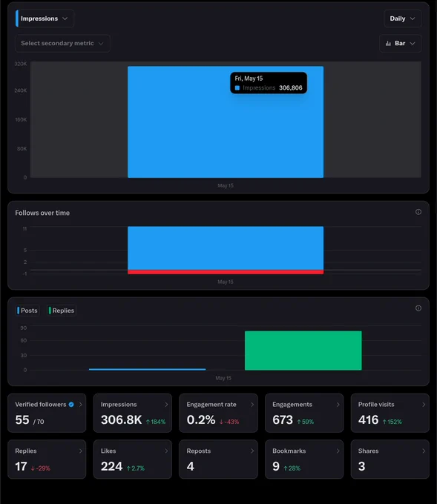
Task: Click the 59% change on Engagements
Action: 305,422
